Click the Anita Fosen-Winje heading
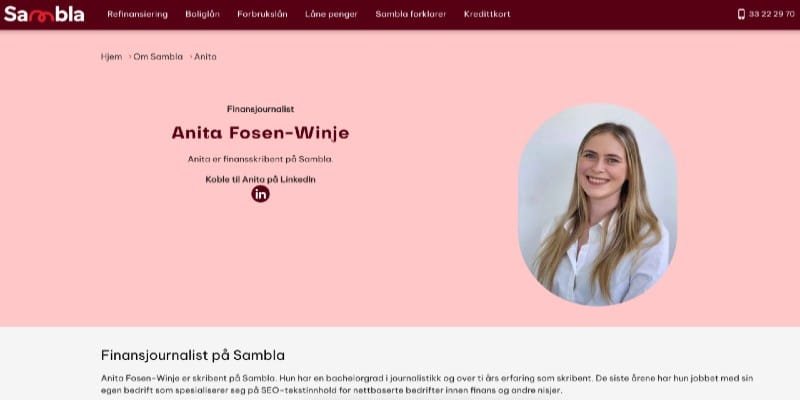 [260, 133]
